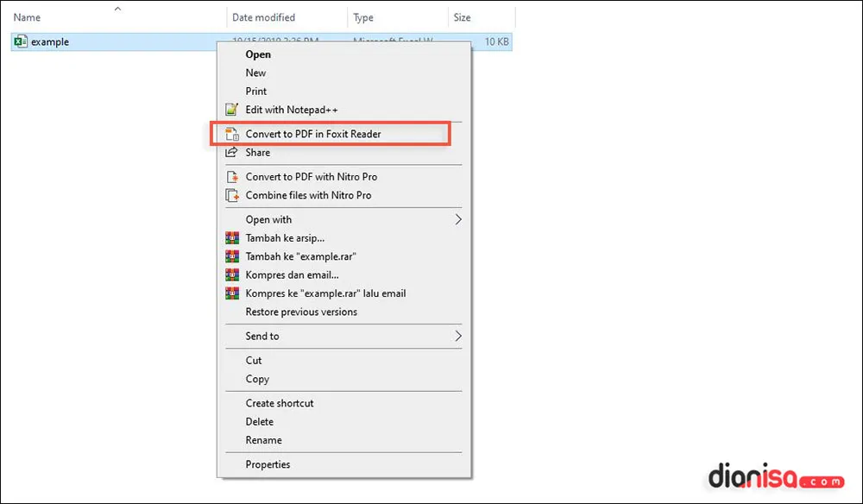The width and height of the screenshot is (863, 504).
Task: Click the WinRAR icon beside 'Tambah ke arsip...'
Action: coord(231,238)
